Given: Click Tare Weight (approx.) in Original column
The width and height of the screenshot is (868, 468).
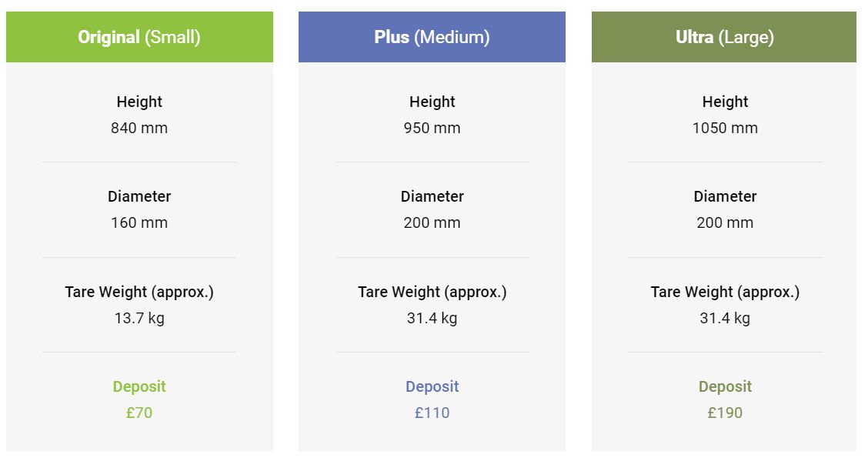Looking at the screenshot, I should point(139,292).
